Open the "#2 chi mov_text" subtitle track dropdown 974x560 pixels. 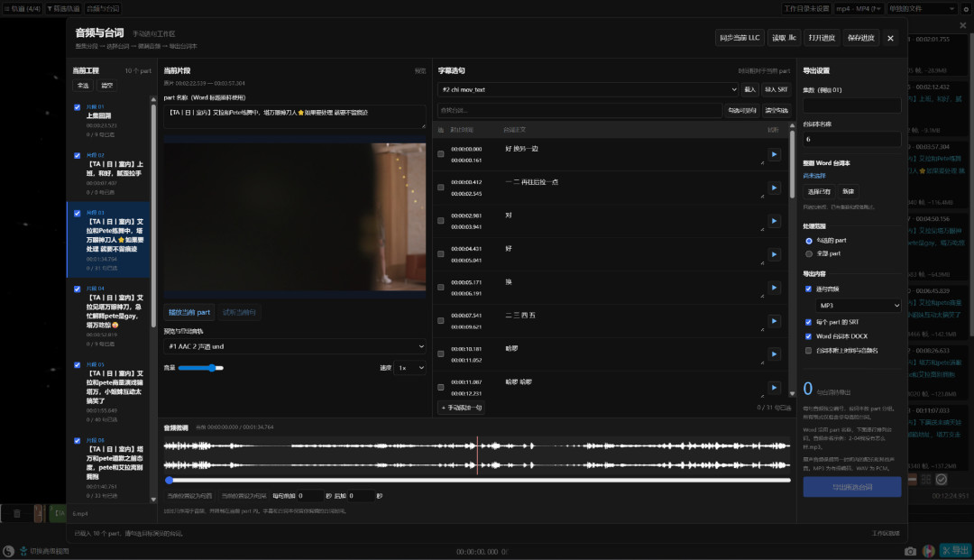pos(588,89)
